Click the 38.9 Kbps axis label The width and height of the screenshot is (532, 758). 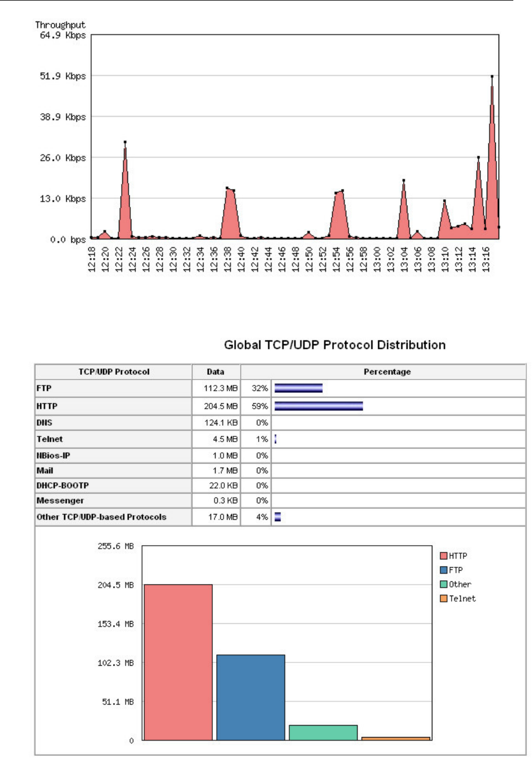[63, 117]
